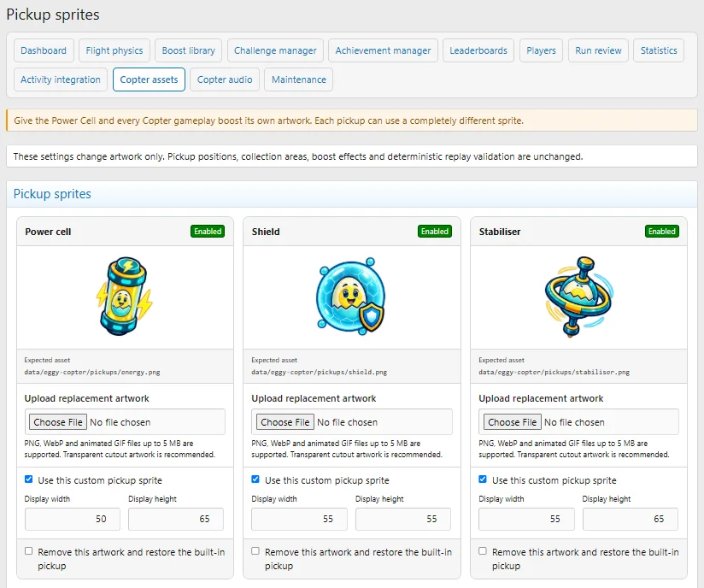Click the blue Pickup sprites section header
This screenshot has width=704, height=588.
352,194
